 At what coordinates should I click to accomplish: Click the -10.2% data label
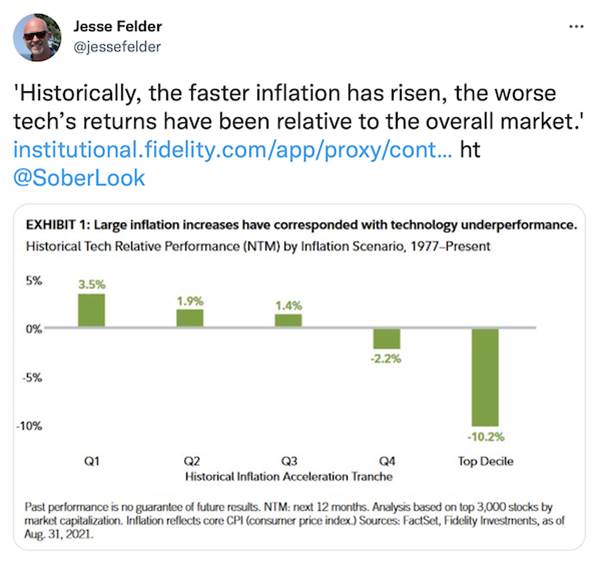486,437
